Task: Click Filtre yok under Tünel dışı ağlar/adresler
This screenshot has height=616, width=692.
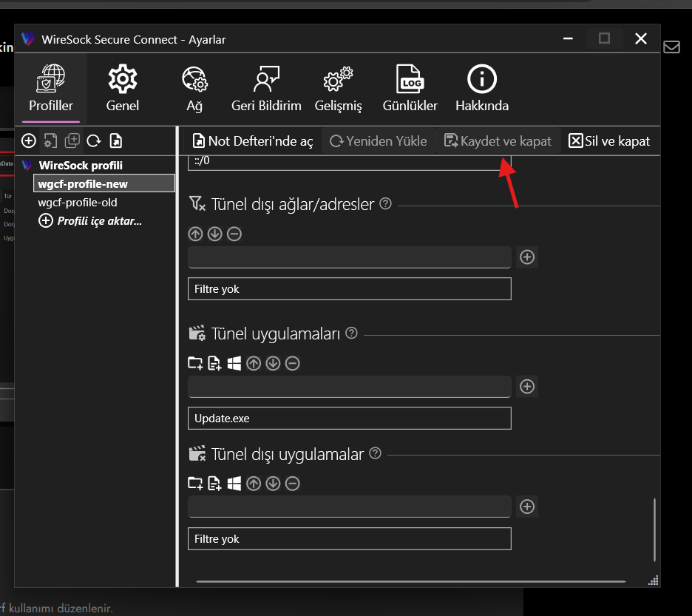Action: pos(350,289)
